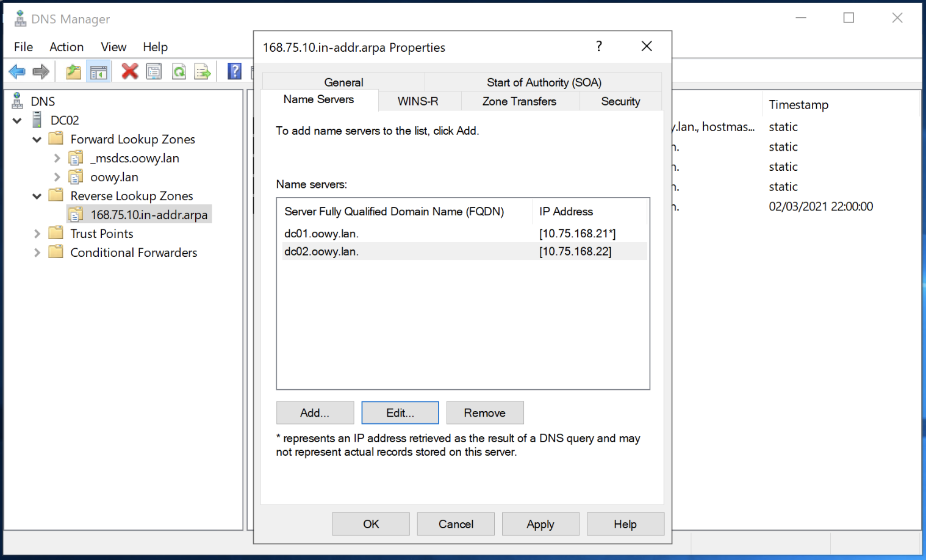Click the red Delete toolbar icon
The width and height of the screenshot is (926, 560).
129,72
